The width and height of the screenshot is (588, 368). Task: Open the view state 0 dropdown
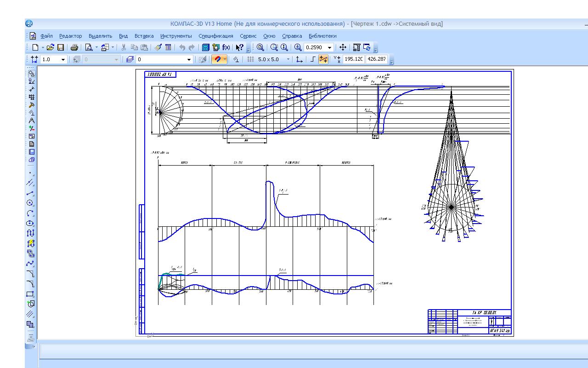click(x=116, y=59)
